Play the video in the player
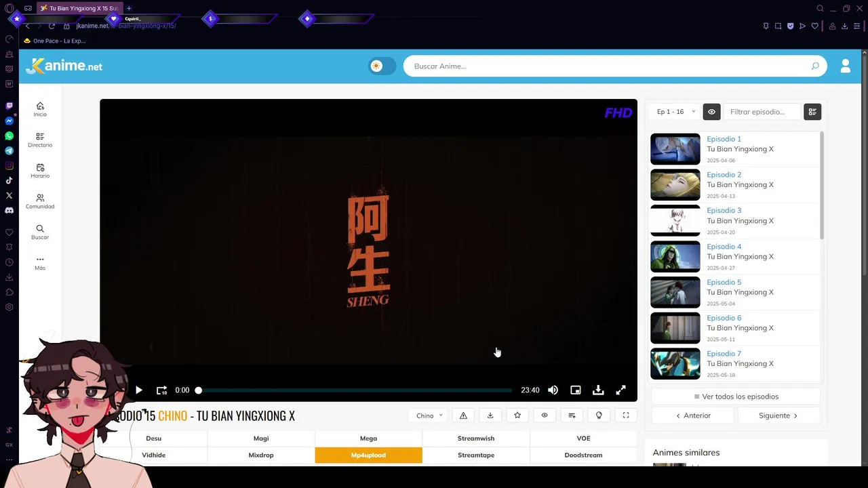The width and height of the screenshot is (868, 488). coord(138,390)
